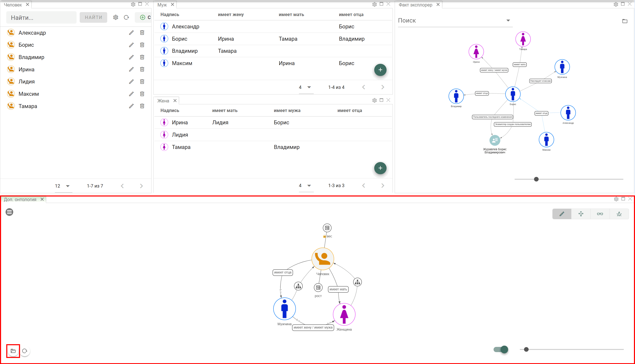Select the Человек class node in ontology graph
The height and width of the screenshot is (364, 635).
coord(323,259)
